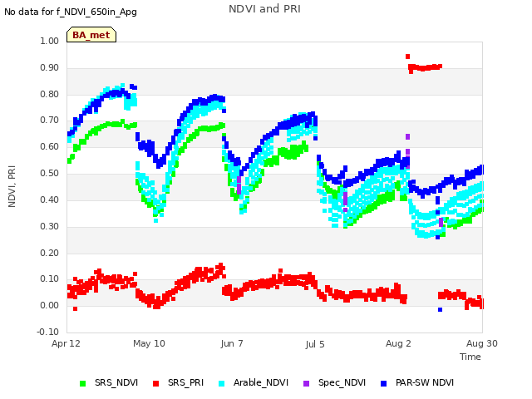Click the Aug 30 x-axis tick label

482,343
